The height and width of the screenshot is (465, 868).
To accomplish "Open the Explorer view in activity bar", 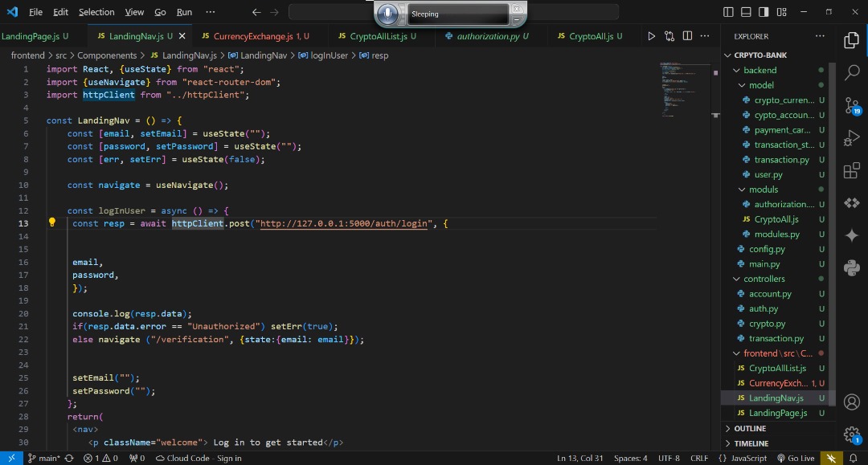I will (x=851, y=40).
